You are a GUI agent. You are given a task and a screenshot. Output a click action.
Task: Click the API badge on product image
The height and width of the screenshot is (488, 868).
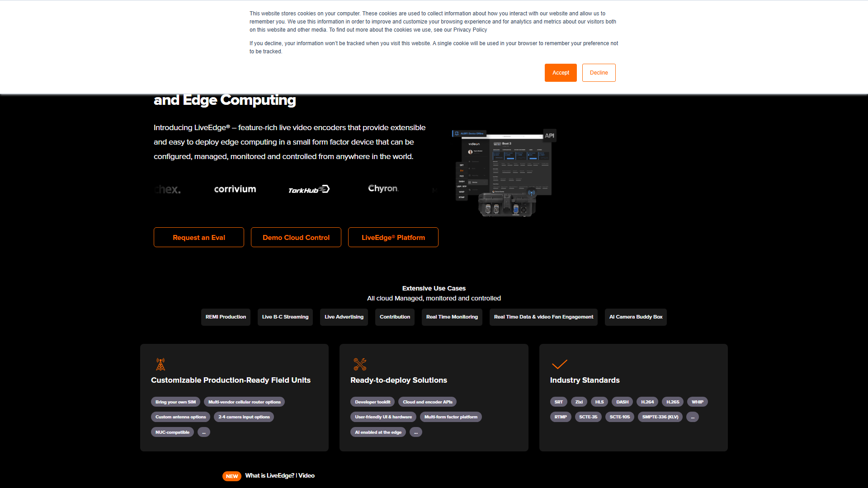point(549,136)
